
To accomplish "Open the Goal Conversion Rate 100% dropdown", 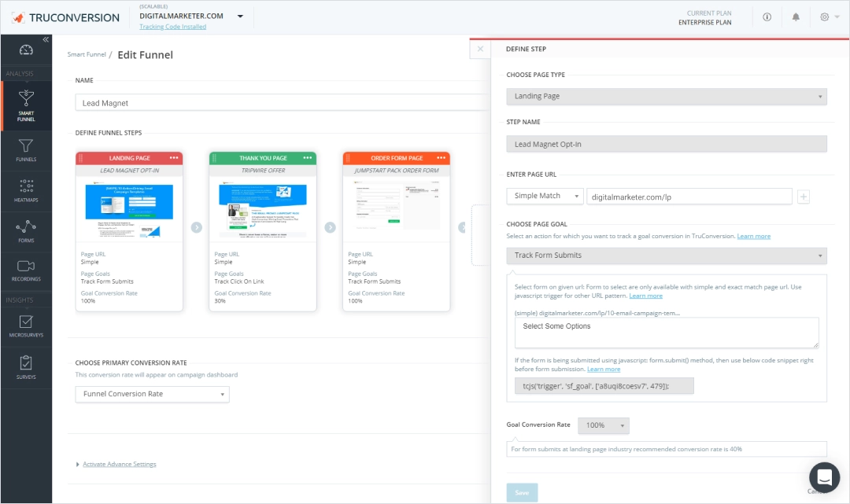I will [x=604, y=425].
